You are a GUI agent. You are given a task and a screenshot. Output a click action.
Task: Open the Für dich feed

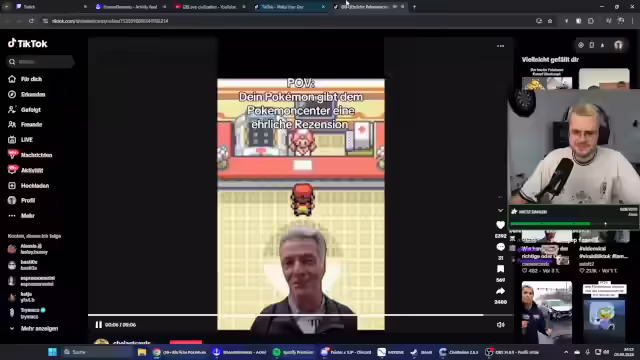pyautogui.click(x=25, y=79)
